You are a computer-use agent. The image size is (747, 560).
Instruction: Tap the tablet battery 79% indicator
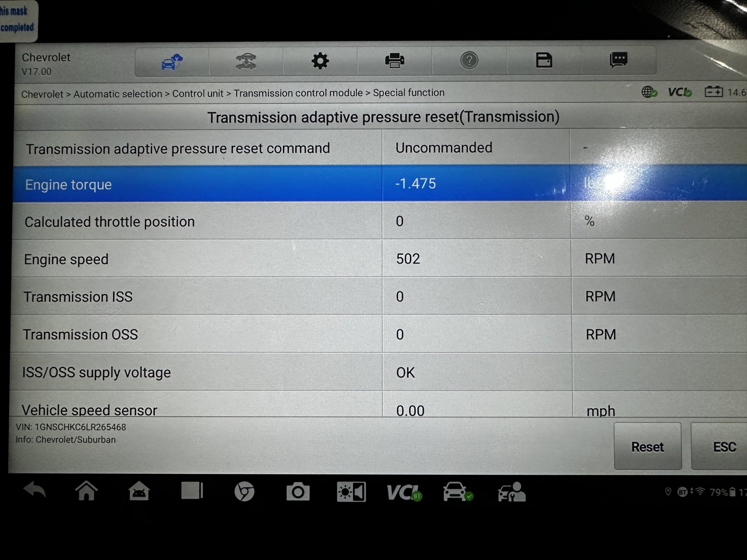click(x=723, y=492)
